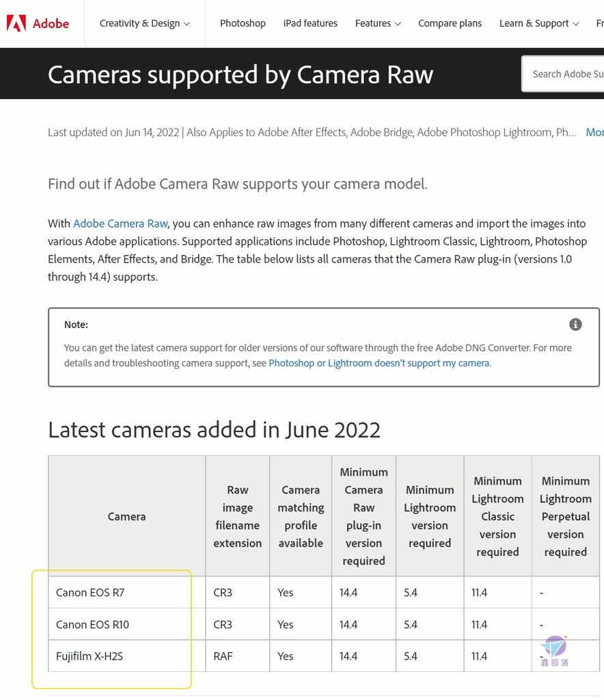Click 14.4 in the Canon EOS R10 row

click(x=363, y=624)
